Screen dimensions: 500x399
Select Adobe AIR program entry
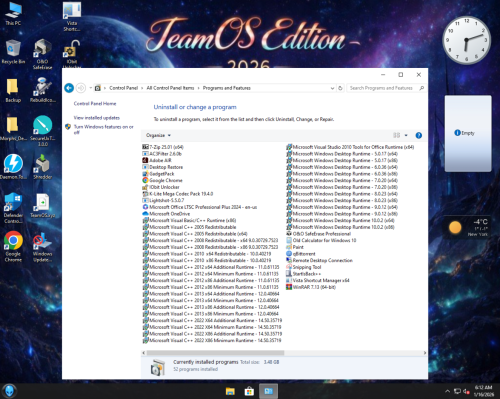click(157, 160)
